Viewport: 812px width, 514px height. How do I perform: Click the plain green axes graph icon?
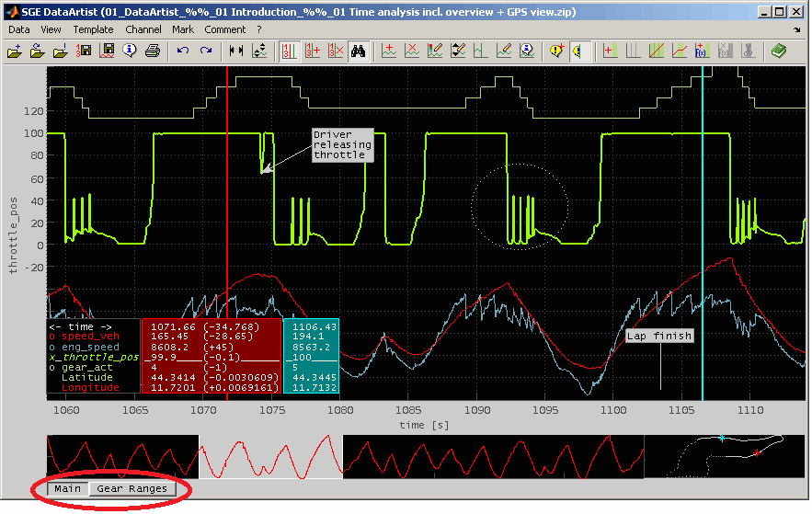(481, 51)
